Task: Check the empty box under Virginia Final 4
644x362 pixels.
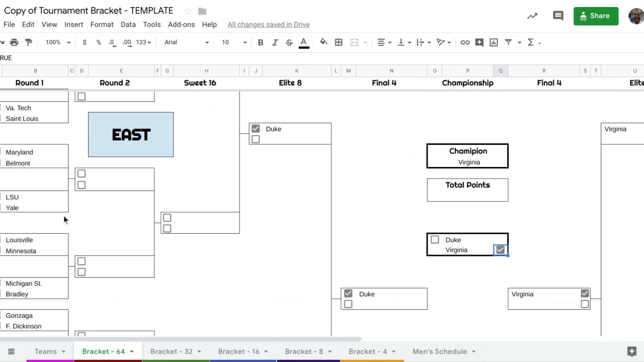Action: [585, 304]
